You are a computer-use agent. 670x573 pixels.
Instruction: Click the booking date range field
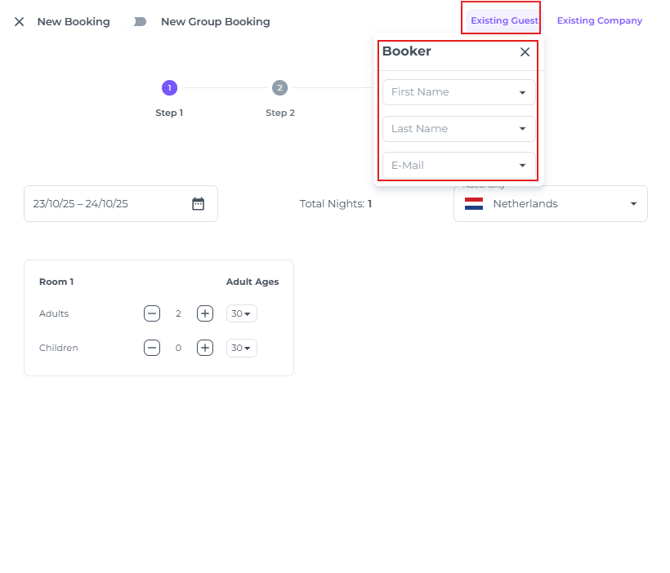point(100,204)
